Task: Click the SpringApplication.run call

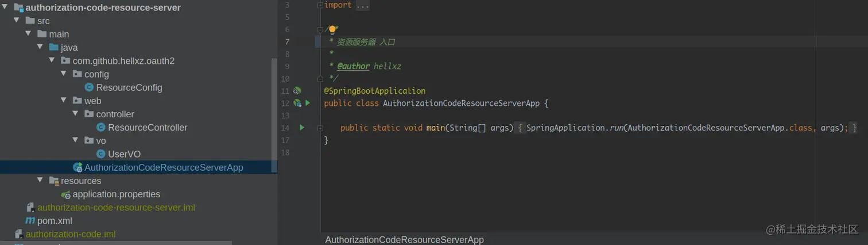Action: (x=575, y=128)
